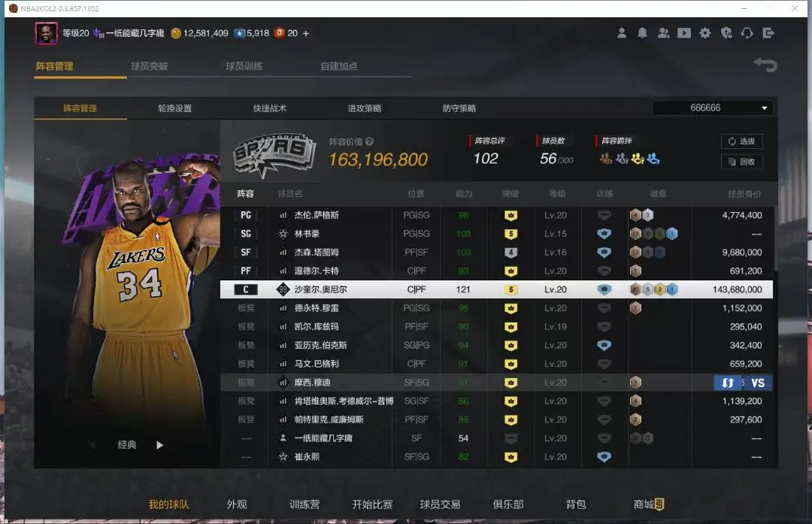Click the video playback icon in header

point(683,33)
